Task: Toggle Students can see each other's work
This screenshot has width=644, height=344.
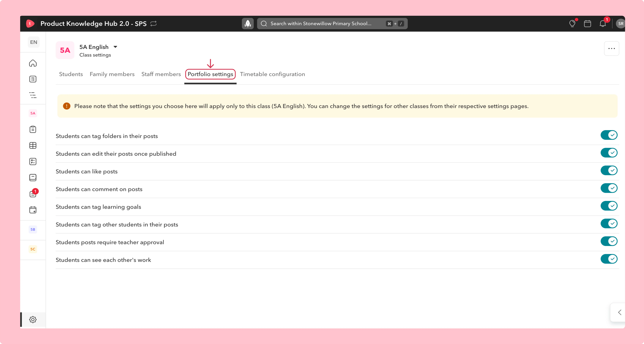Action: 609,259
